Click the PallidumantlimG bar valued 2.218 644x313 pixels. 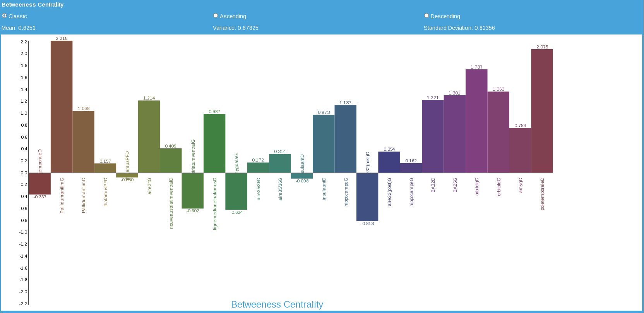62,107
